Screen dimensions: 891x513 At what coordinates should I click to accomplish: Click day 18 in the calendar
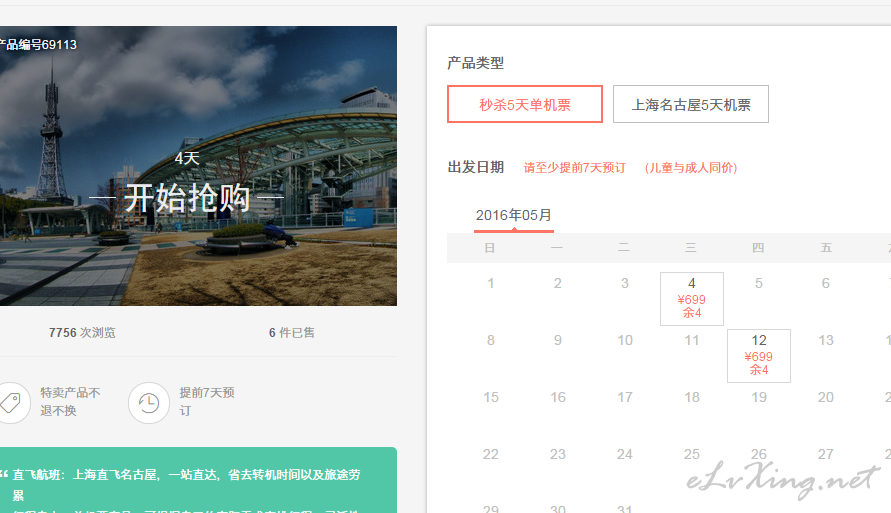692,397
